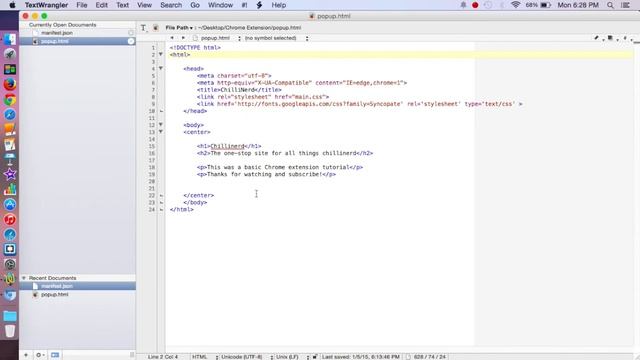
Task: Open the View menu
Action: click(144, 5)
